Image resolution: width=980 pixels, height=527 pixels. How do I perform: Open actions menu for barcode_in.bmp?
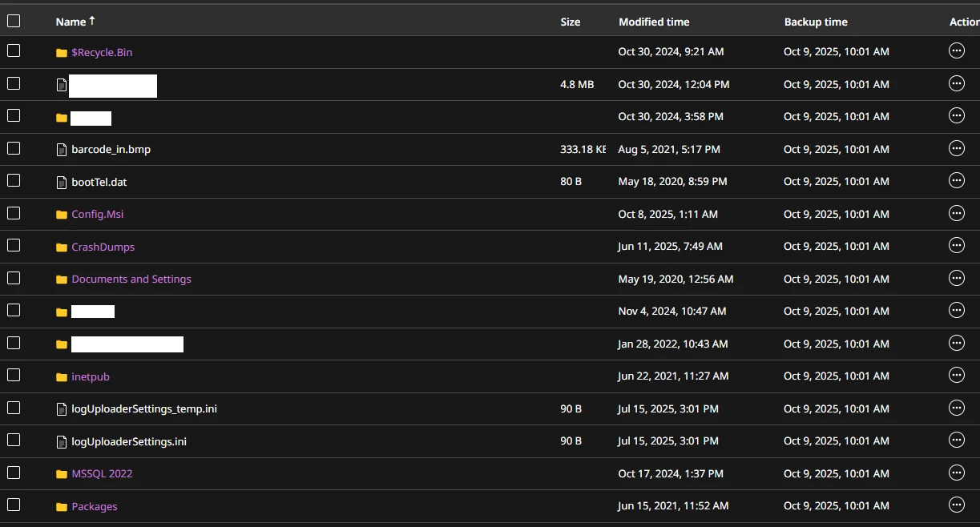956,149
